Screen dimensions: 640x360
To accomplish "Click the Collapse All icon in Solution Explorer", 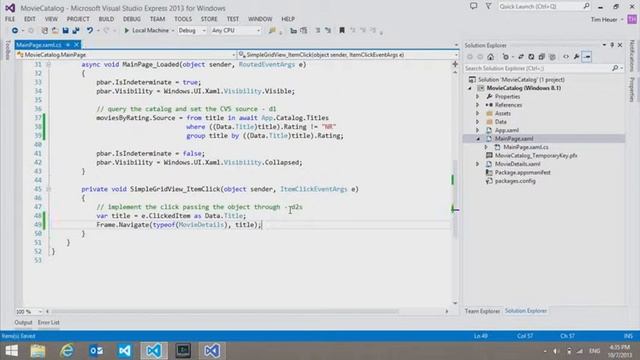I will (542, 57).
